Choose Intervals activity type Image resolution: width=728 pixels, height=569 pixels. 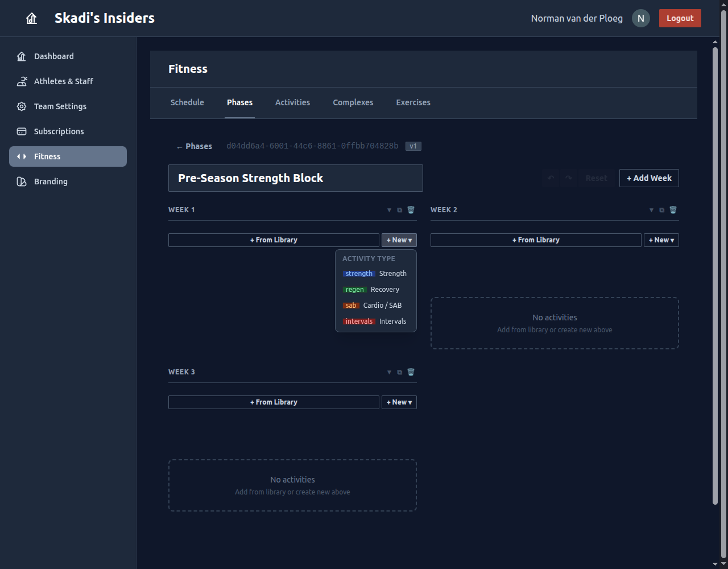(x=376, y=321)
